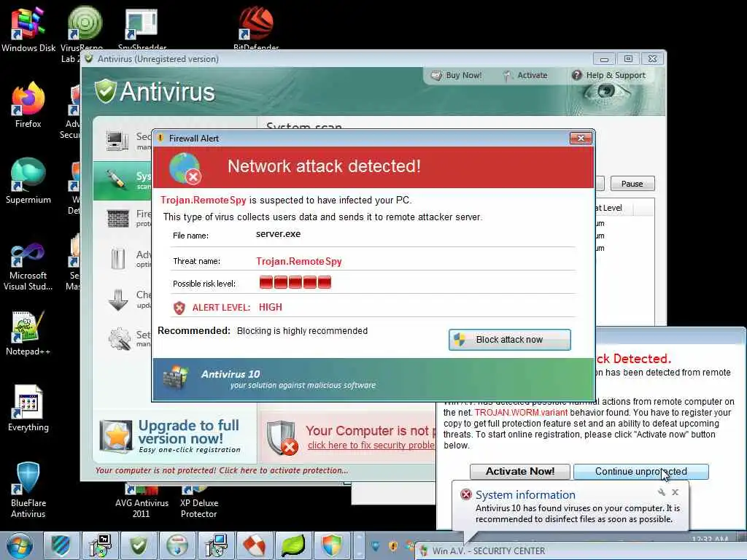The image size is (747, 560).
Task: Click red-white checkered shield taskbar icon
Action: tap(255, 545)
